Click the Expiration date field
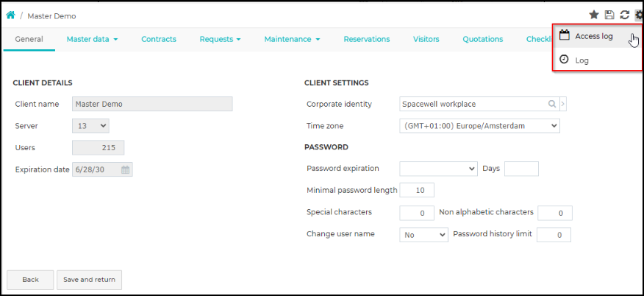Screen dimensions: 644x296 pos(102,169)
